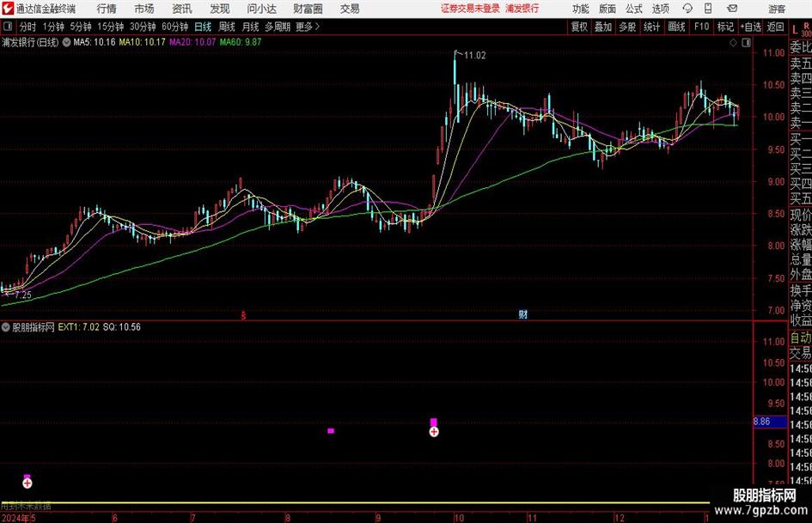This screenshot has width=812, height=523.
Task: Open the 选项 menu
Action: 660,9
